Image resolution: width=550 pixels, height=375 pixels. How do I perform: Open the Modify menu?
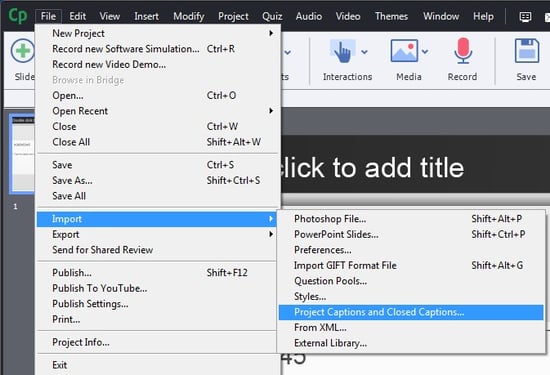pos(189,16)
